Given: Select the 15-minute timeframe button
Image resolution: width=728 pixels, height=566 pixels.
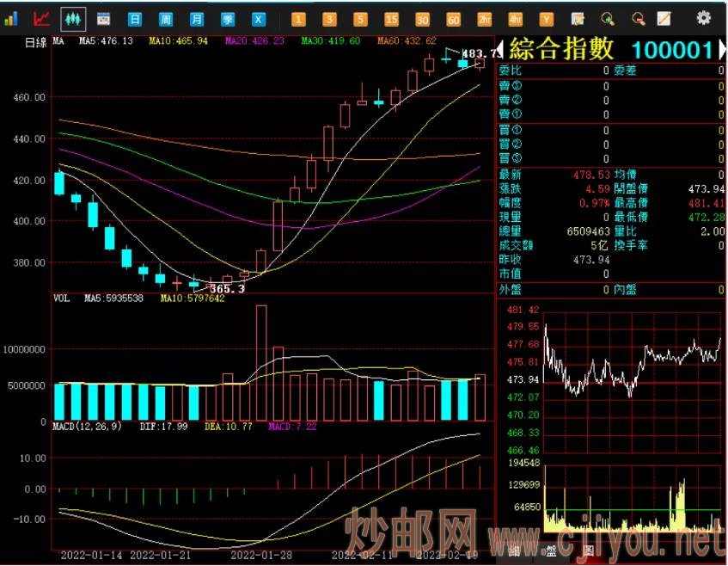Looking at the screenshot, I should 391,18.
